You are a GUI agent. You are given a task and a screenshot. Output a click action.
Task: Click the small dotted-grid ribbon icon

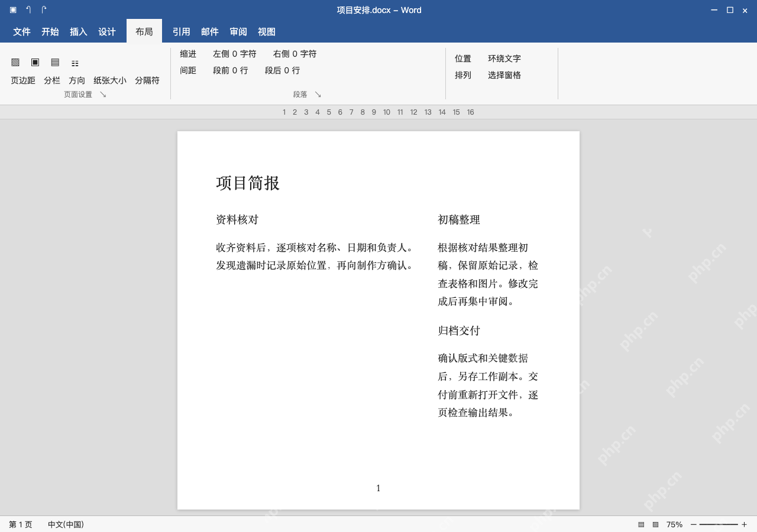coord(75,63)
